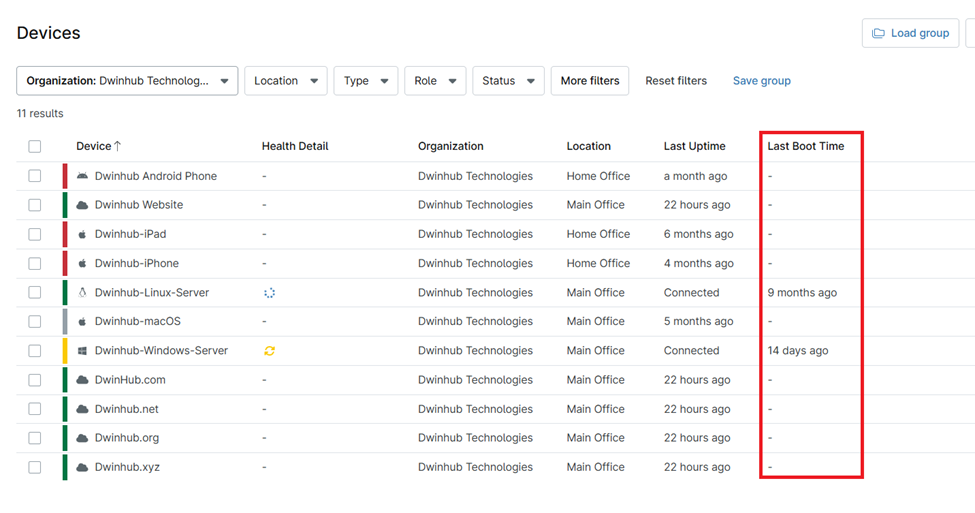The image size is (975, 513).
Task: Click the Apple icon beside Dwinhub-macOS
Action: 82,321
